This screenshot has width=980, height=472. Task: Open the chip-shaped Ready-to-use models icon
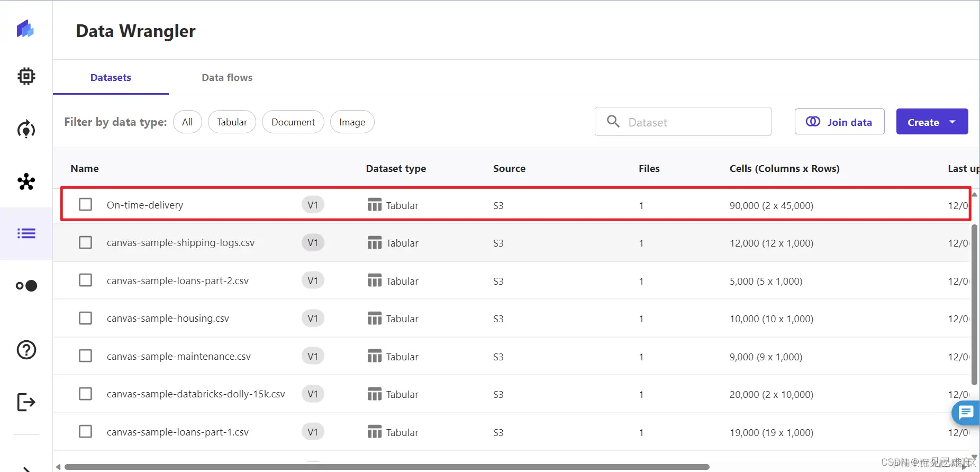pyautogui.click(x=26, y=76)
